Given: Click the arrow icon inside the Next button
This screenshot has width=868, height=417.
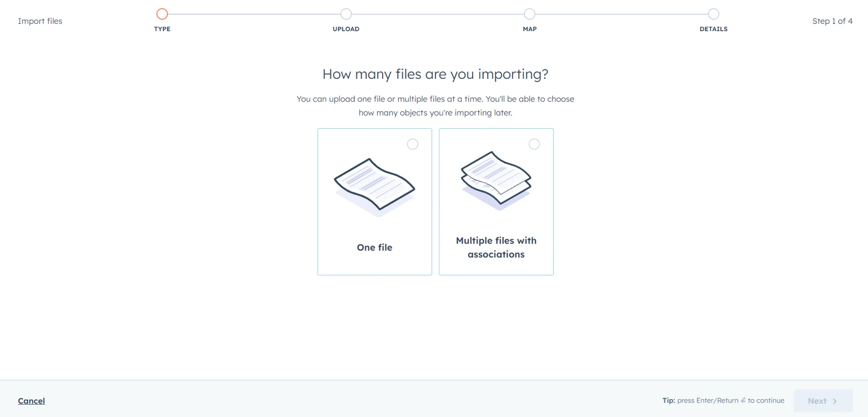Looking at the screenshot, I should click(x=834, y=400).
